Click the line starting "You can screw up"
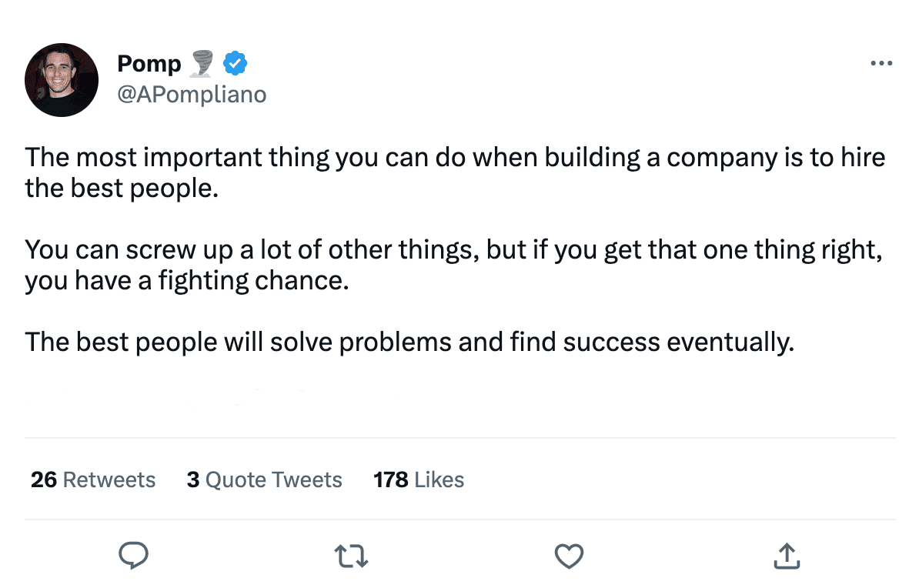Image resolution: width=919 pixels, height=588 pixels. pos(453,249)
